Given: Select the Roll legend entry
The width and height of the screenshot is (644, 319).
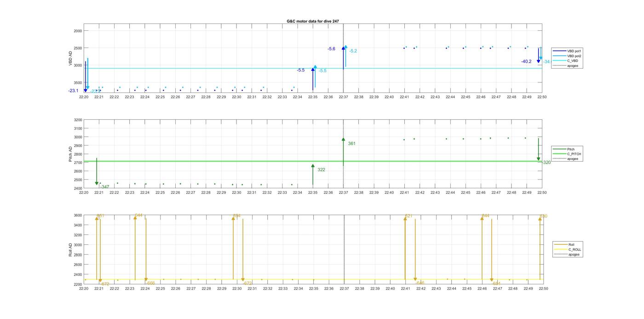Looking at the screenshot, I should (x=565, y=244).
